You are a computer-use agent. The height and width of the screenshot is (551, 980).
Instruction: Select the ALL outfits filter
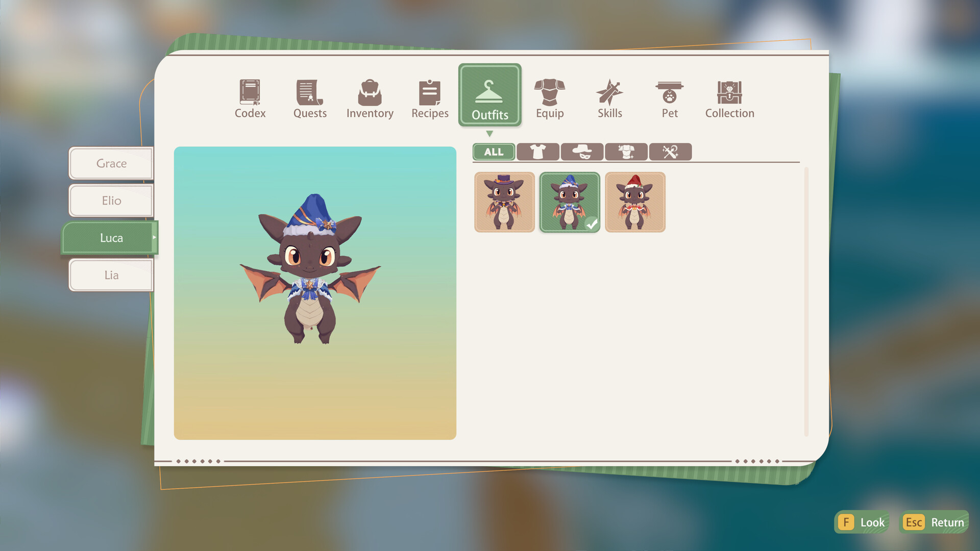coord(494,152)
